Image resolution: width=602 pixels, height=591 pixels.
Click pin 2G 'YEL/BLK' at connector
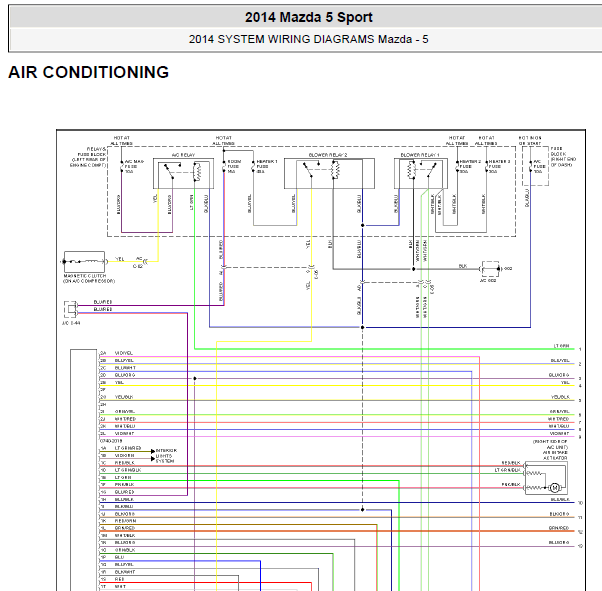pyautogui.click(x=124, y=397)
